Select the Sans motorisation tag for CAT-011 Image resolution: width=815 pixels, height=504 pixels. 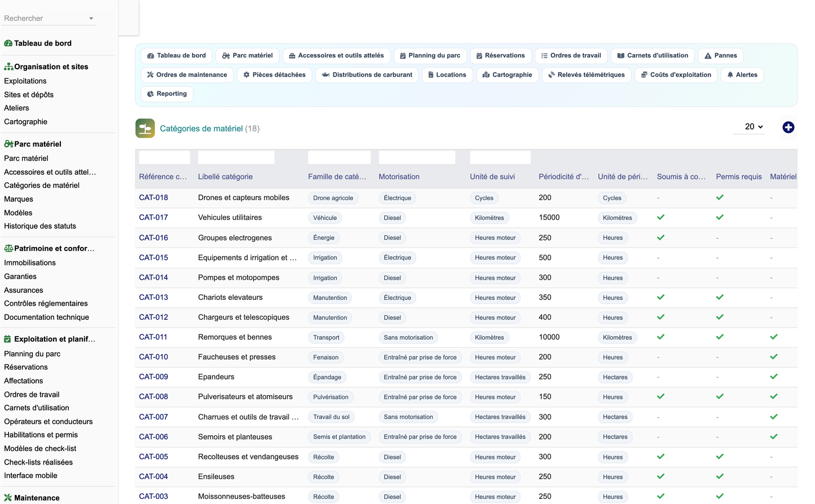point(408,338)
